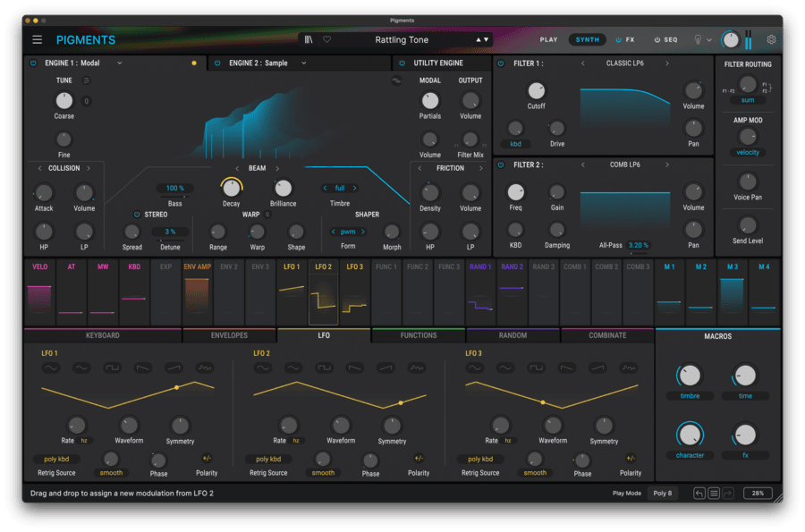The height and width of the screenshot is (532, 805).
Task: Select the square waveform for LFO 2
Action: [x=325, y=367]
